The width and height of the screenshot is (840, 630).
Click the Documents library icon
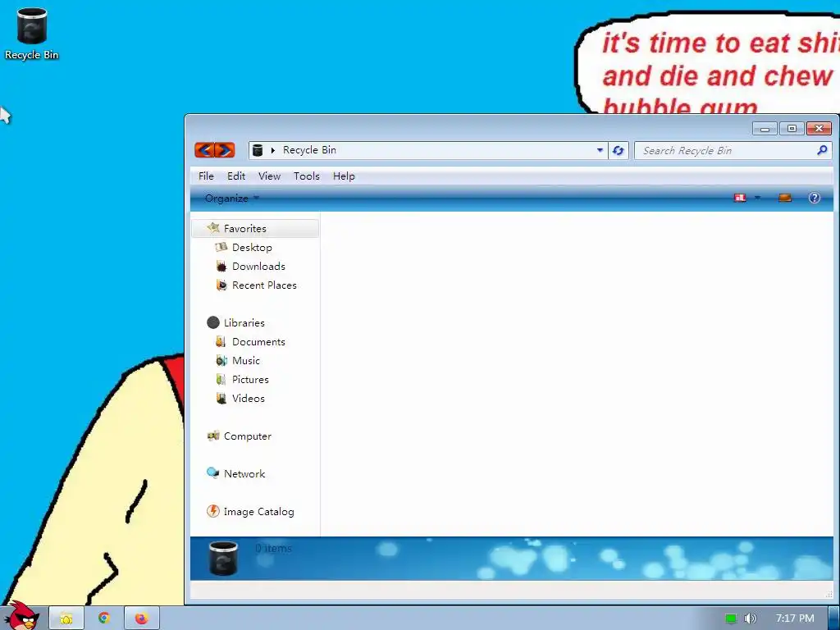(x=221, y=341)
